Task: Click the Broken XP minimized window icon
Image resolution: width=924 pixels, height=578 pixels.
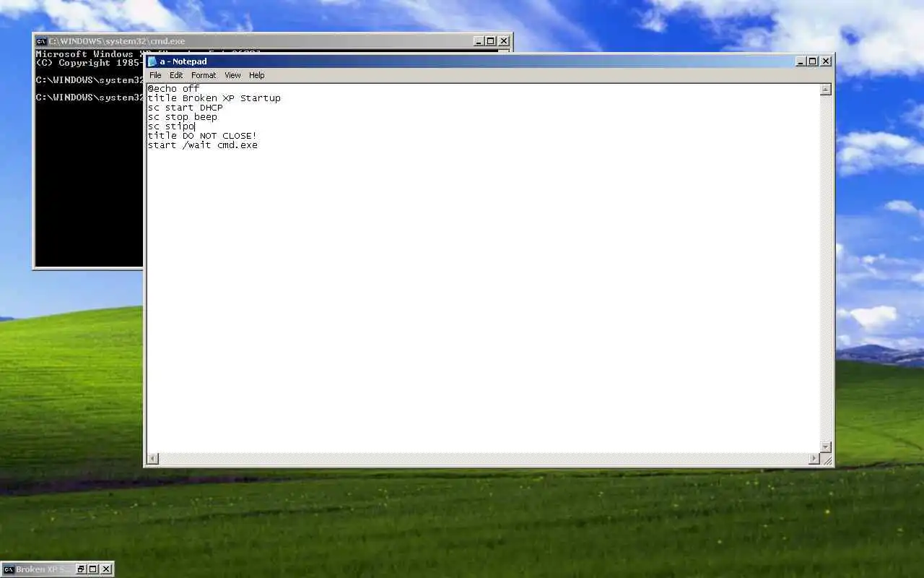Action: pos(9,569)
